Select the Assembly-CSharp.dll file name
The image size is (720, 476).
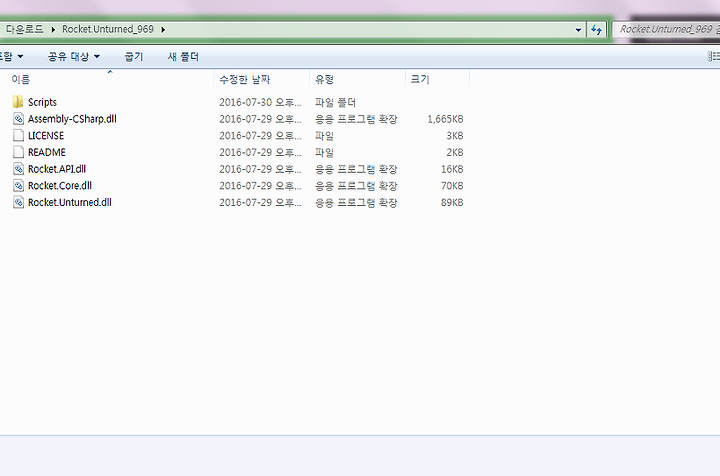pos(72,118)
